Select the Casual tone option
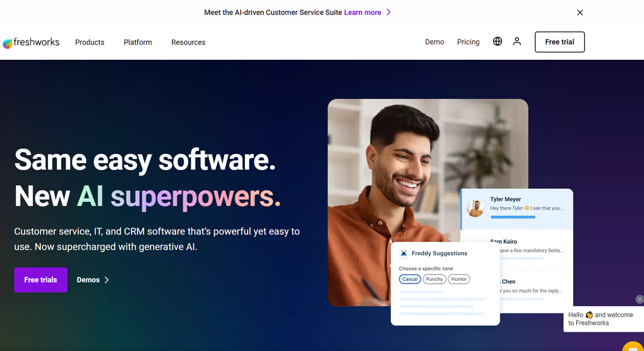The image size is (644, 351). [410, 279]
